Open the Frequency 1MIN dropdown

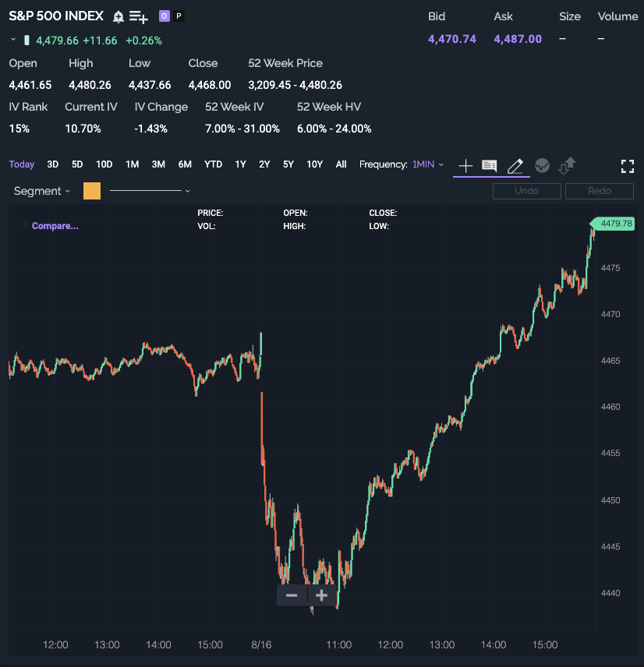pyautogui.click(x=428, y=164)
